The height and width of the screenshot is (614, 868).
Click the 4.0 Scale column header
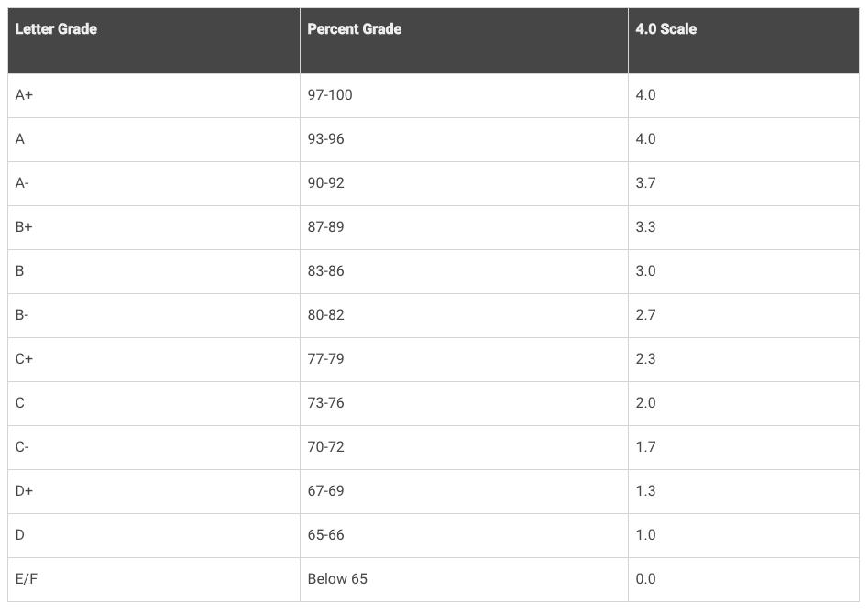(665, 29)
